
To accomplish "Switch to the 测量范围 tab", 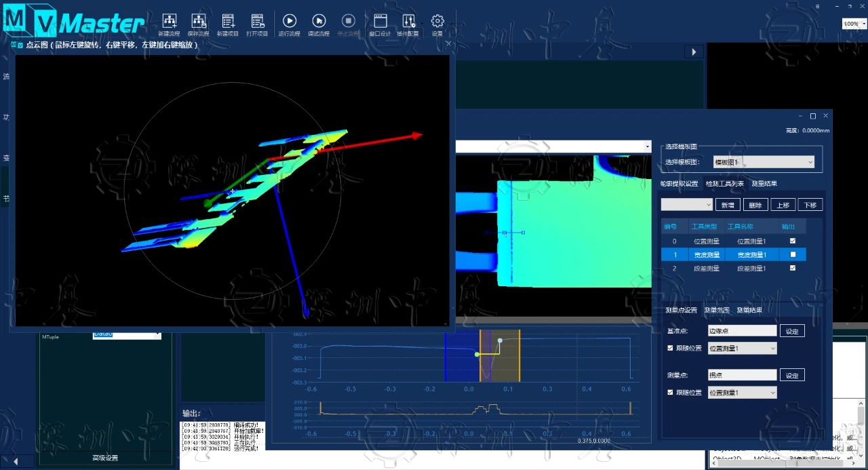I will 716,311.
